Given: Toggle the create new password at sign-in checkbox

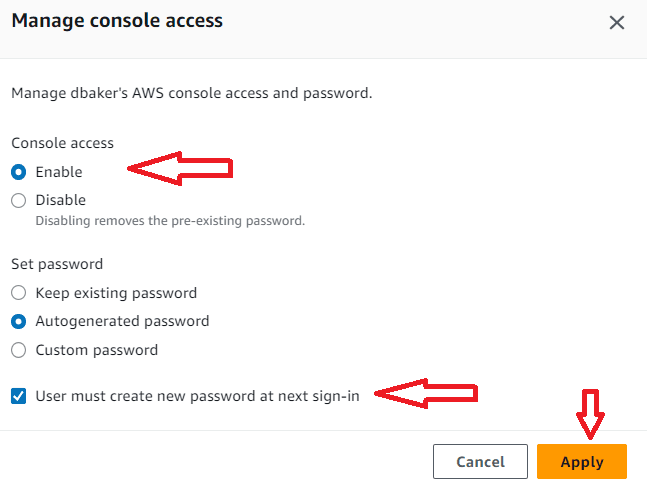Looking at the screenshot, I should coord(19,395).
